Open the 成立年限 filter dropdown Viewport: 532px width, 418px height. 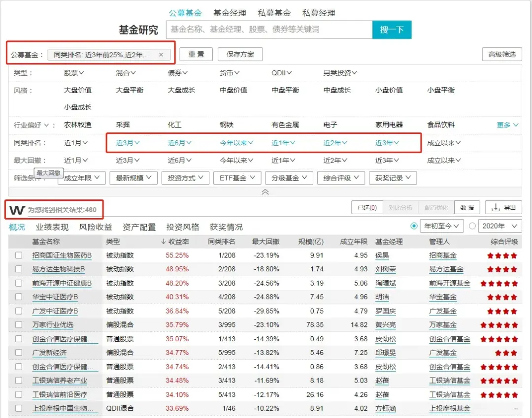click(x=81, y=178)
